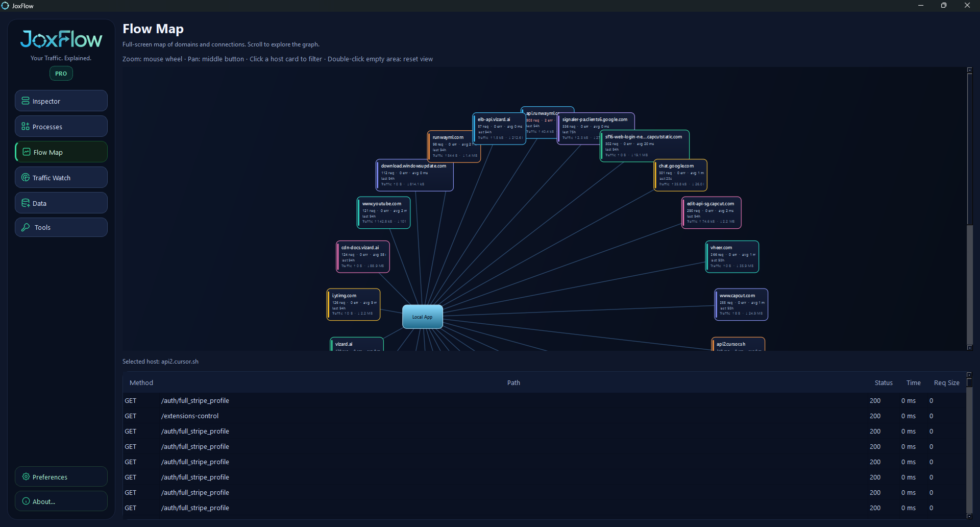
Task: Filter by api2.cursor.sh host card
Action: [738, 344]
